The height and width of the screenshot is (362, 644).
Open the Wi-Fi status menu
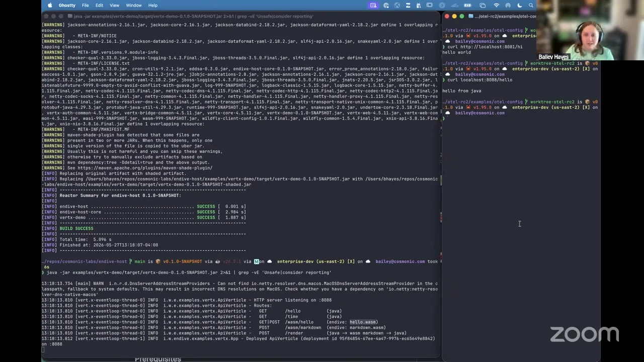click(x=497, y=5)
